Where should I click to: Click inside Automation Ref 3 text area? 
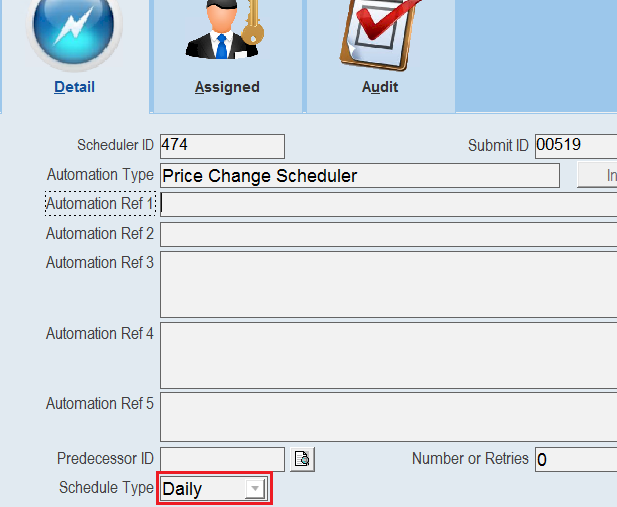click(388, 284)
